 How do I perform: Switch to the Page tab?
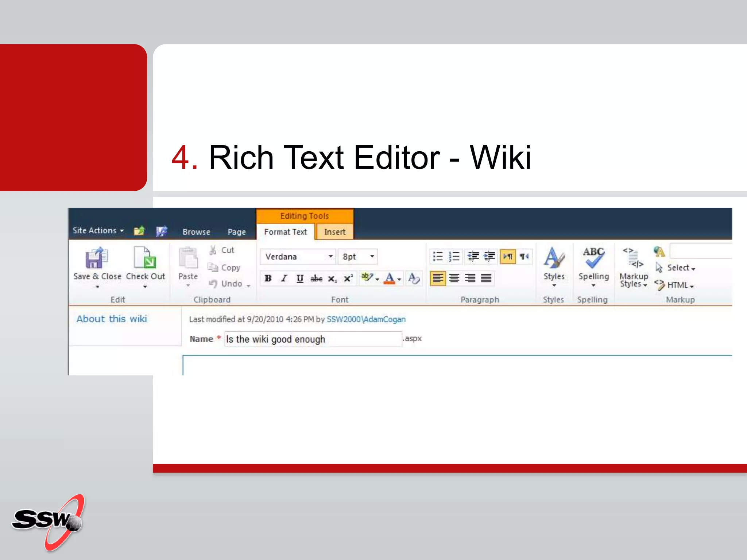pos(237,232)
